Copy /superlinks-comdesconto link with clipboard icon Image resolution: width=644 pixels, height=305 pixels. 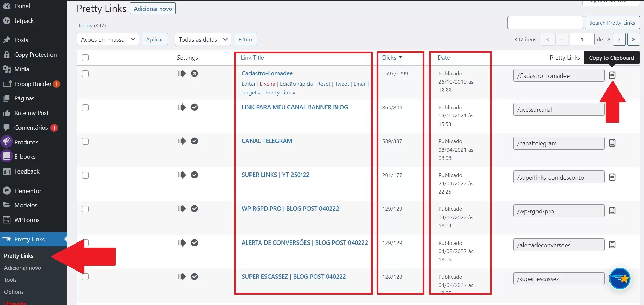(x=612, y=177)
